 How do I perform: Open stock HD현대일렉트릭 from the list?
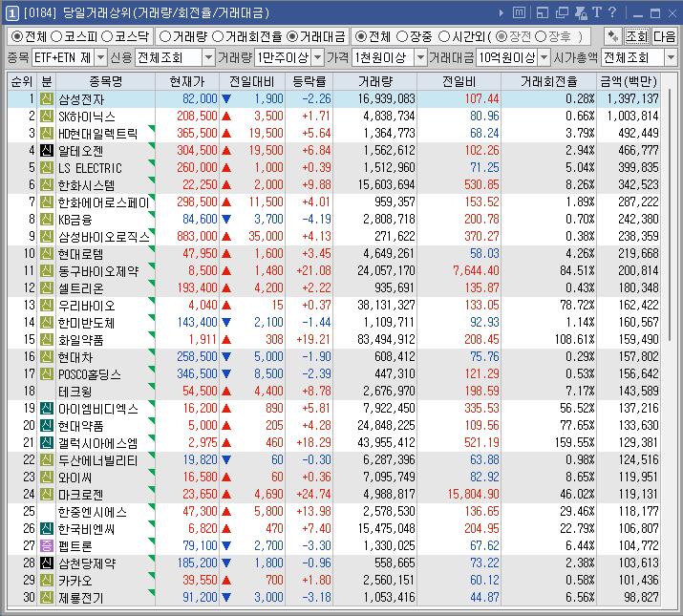pyautogui.click(x=98, y=134)
